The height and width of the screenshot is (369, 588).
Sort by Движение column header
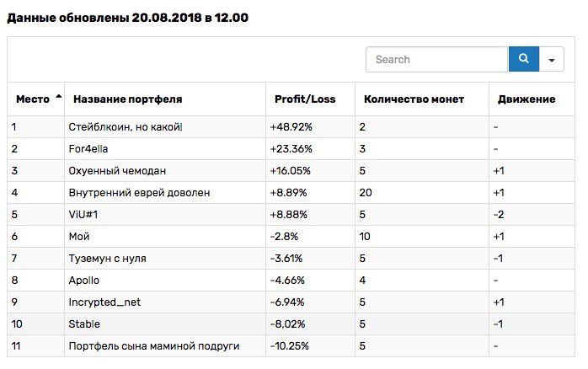click(527, 99)
